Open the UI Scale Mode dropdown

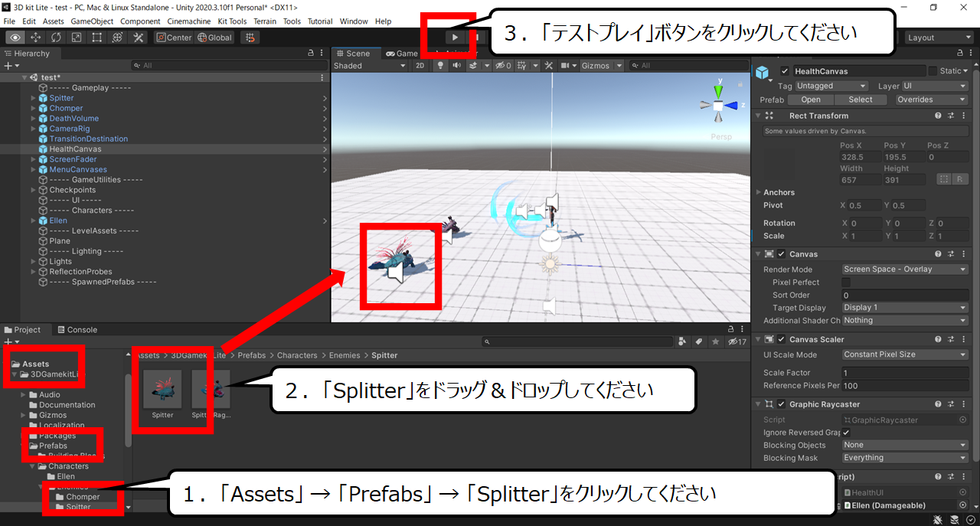[905, 354]
